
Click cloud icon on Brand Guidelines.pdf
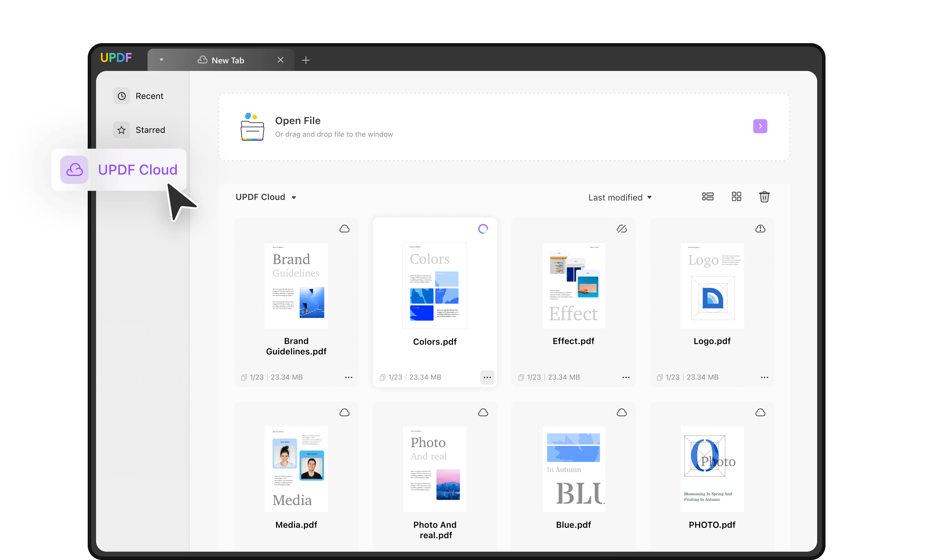(344, 229)
